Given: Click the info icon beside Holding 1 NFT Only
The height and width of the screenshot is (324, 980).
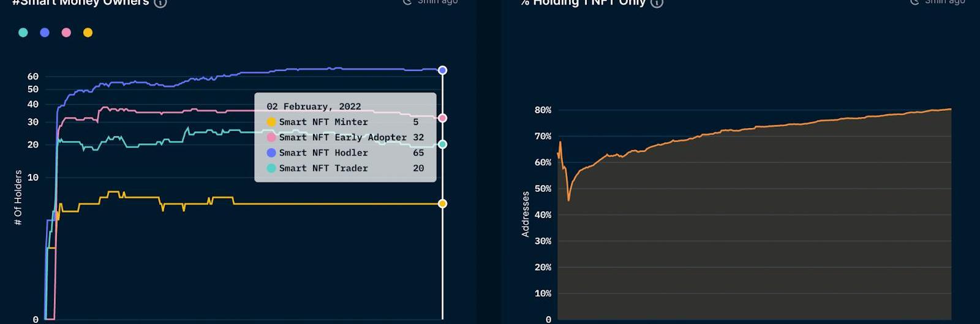Looking at the screenshot, I should 657,2.
